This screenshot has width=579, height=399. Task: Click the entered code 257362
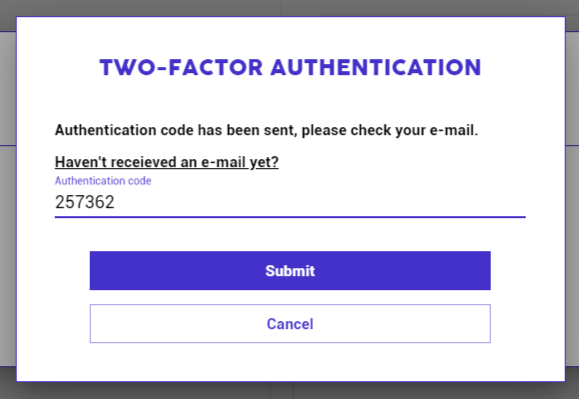[85, 202]
